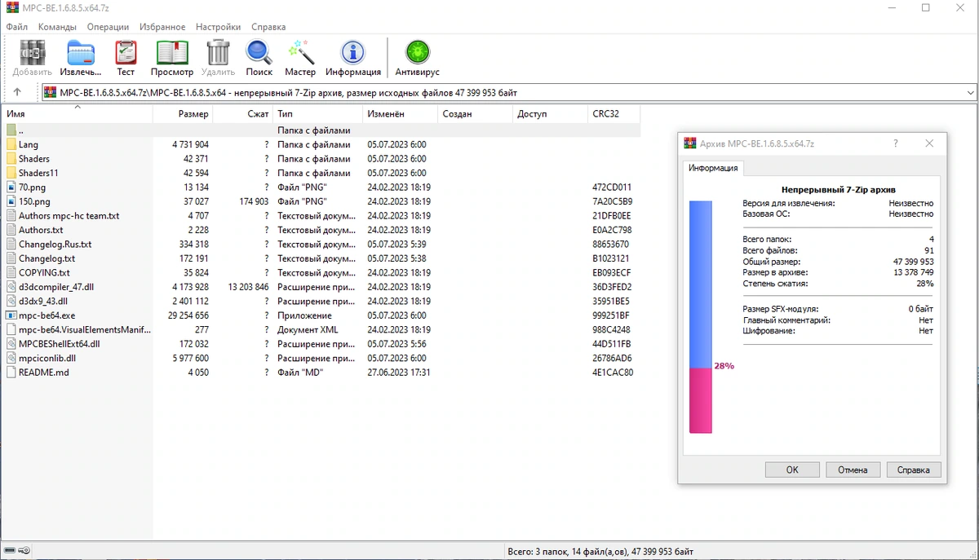The width and height of the screenshot is (979, 560).
Task: Click the README.md file icon
Action: (x=11, y=373)
